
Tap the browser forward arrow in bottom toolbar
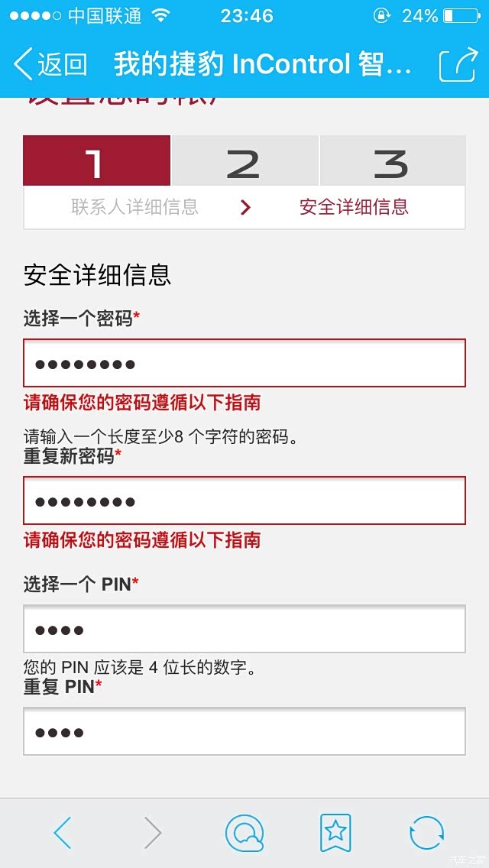pos(154,831)
